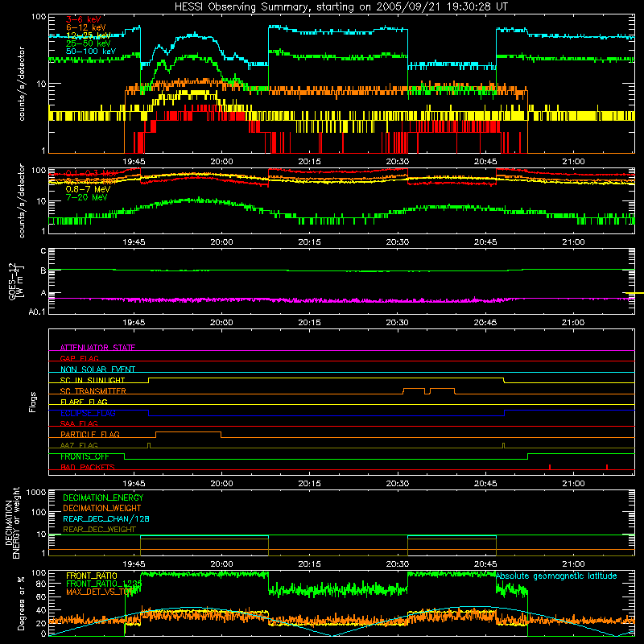Click 20:15 tick label under decimation panel
The width and height of the screenshot is (644, 644).
click(310, 564)
